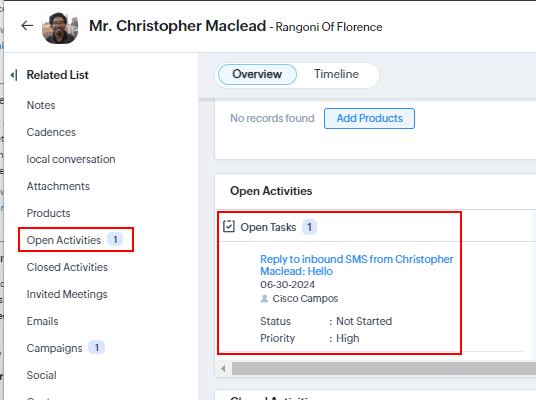This screenshot has height=400, width=536.
Task: Open Attachments related list item
Action: pyautogui.click(x=58, y=186)
